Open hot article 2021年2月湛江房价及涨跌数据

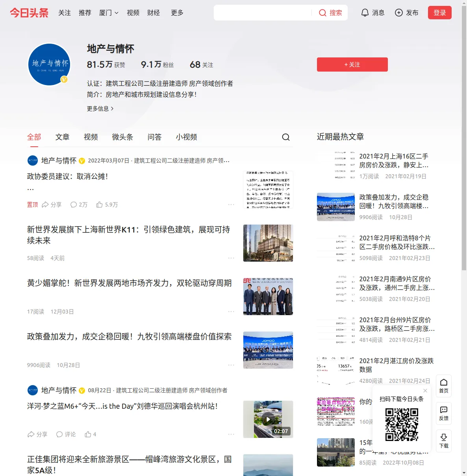[397, 365]
